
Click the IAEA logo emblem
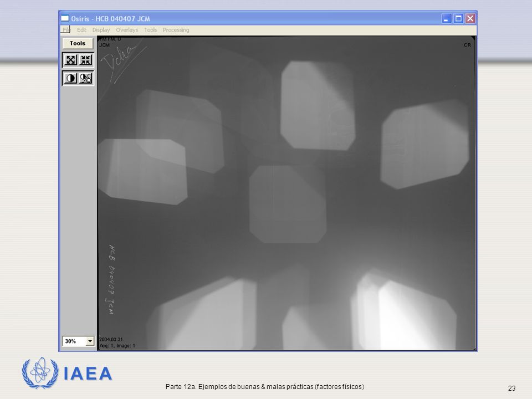[40, 373]
